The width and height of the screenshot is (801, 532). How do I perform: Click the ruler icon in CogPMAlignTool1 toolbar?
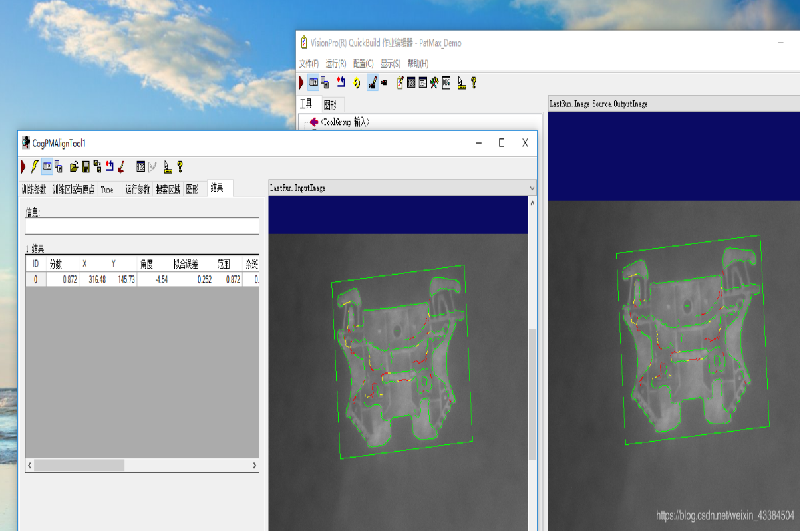pyautogui.click(x=168, y=166)
